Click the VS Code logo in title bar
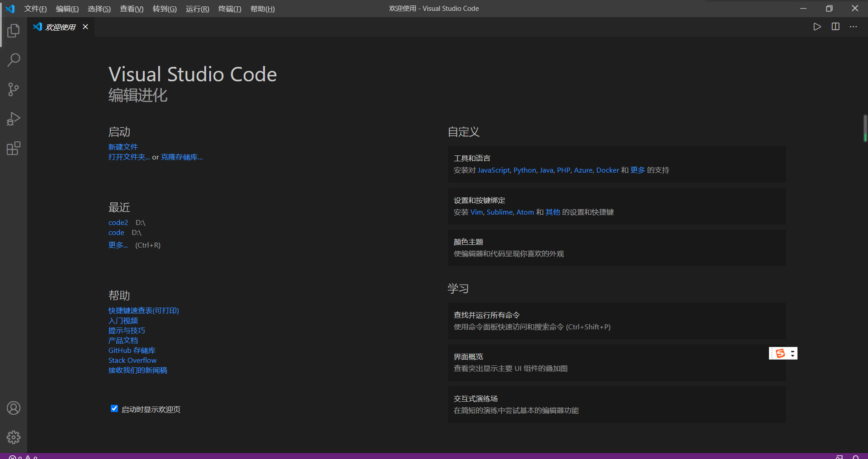 [x=10, y=9]
